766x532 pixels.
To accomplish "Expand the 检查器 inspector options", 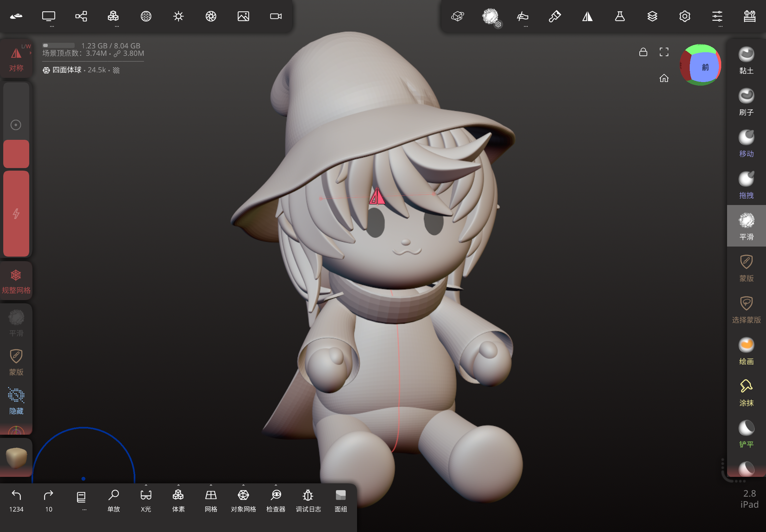I will click(x=276, y=500).
